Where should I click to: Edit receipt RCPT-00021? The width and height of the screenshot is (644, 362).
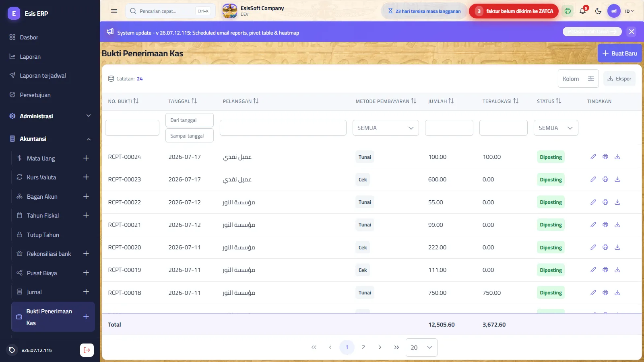pyautogui.click(x=593, y=225)
